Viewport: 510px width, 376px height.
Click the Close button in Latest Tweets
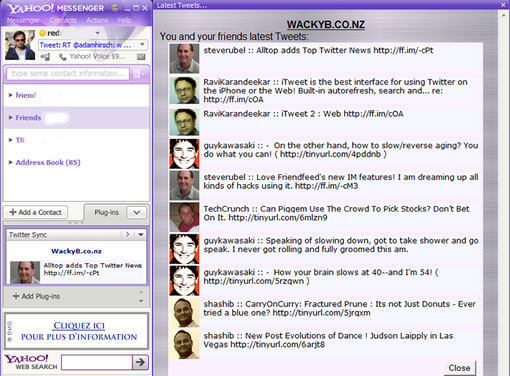click(x=459, y=368)
